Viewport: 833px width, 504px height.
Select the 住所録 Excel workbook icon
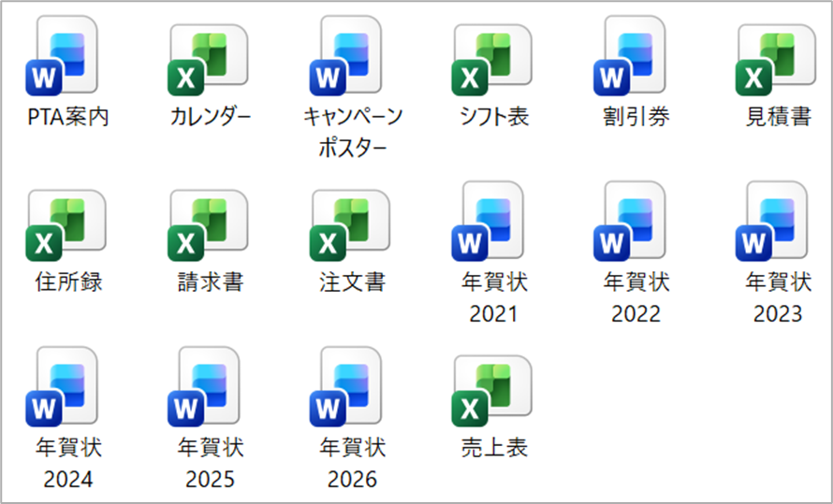66,224
